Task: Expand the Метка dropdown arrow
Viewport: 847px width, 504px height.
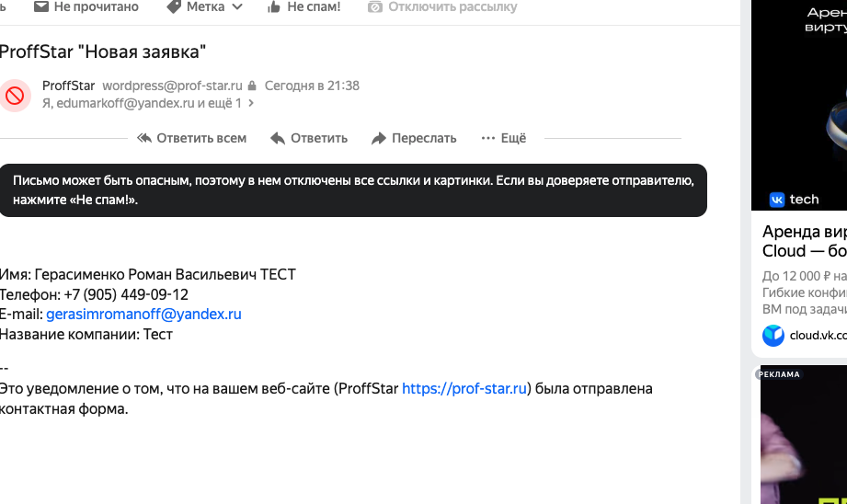Action: click(x=238, y=7)
